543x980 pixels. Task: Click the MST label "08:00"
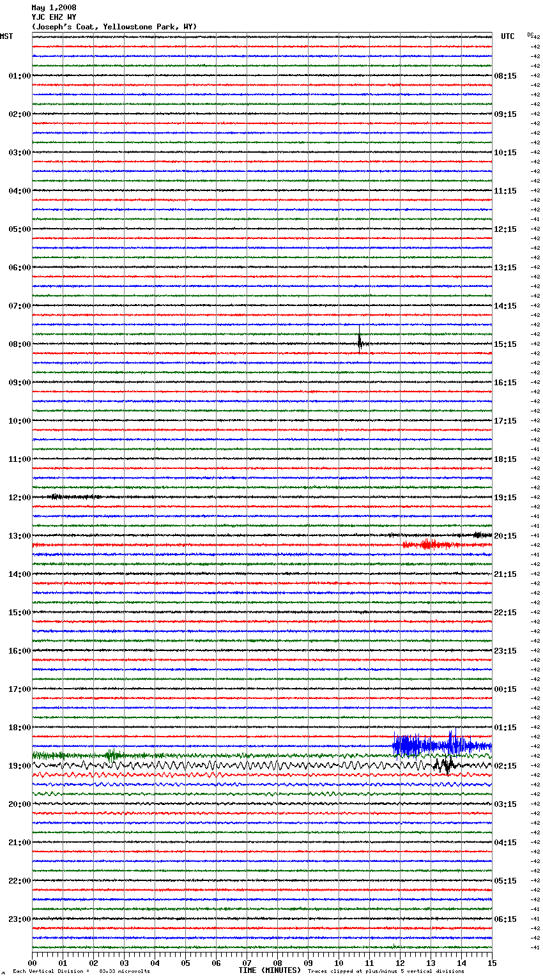(x=20, y=344)
